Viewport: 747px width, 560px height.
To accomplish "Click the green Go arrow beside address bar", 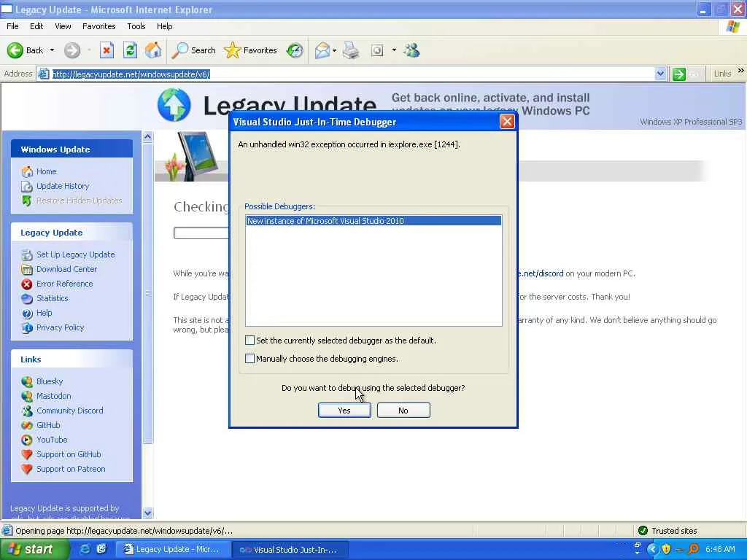I will point(679,74).
